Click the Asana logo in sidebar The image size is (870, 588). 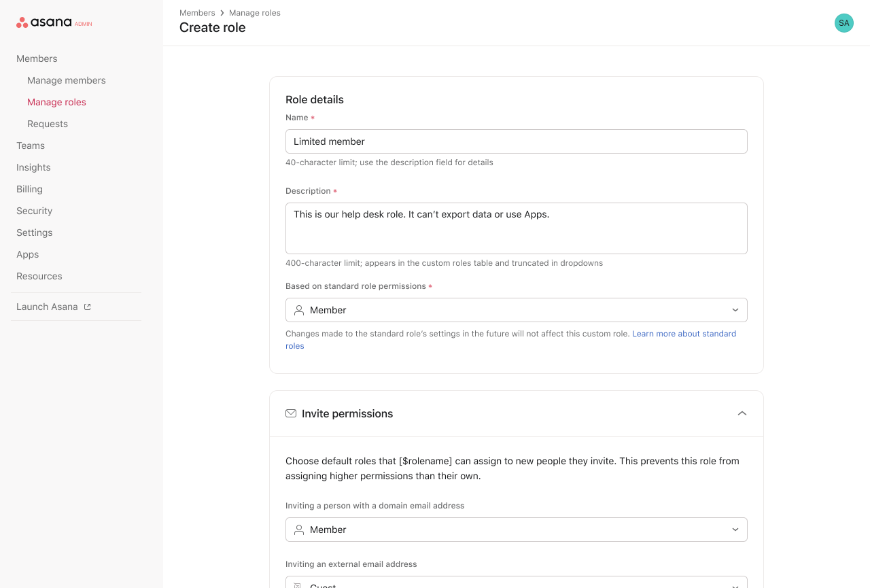pos(45,22)
